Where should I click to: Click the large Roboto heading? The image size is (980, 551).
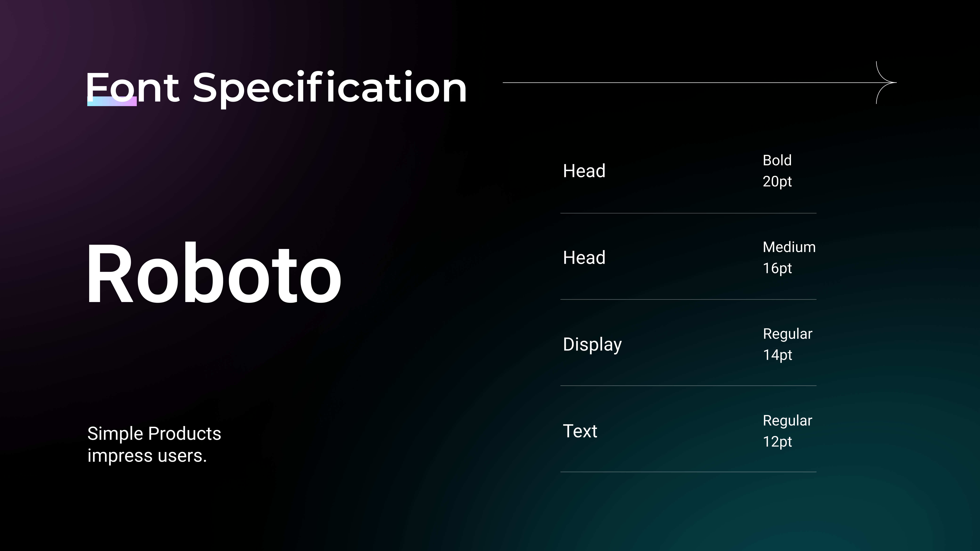click(214, 273)
